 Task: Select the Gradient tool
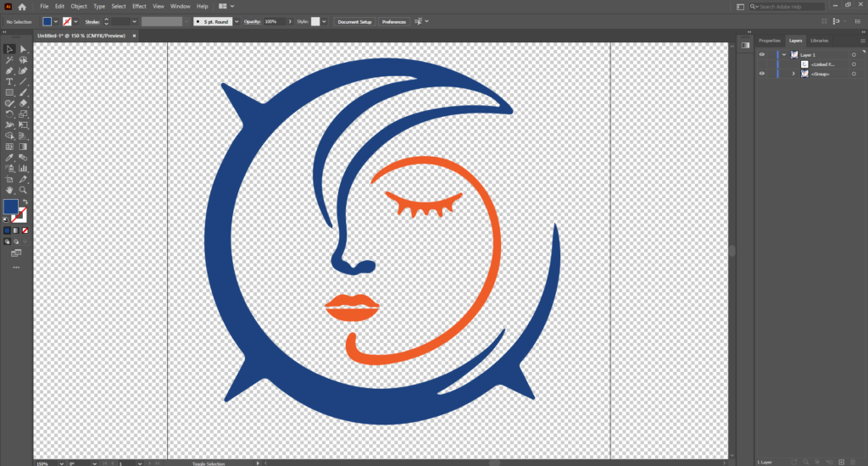click(23, 147)
